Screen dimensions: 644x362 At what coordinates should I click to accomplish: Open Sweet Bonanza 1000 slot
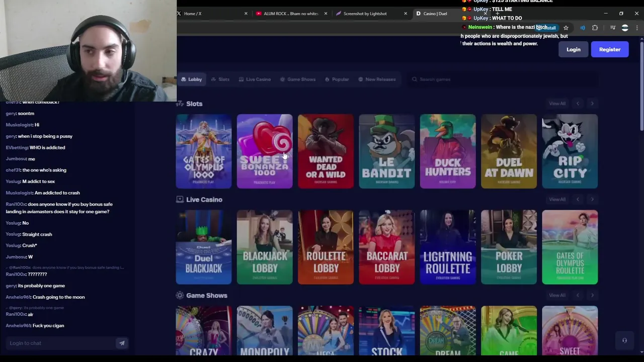265,151
